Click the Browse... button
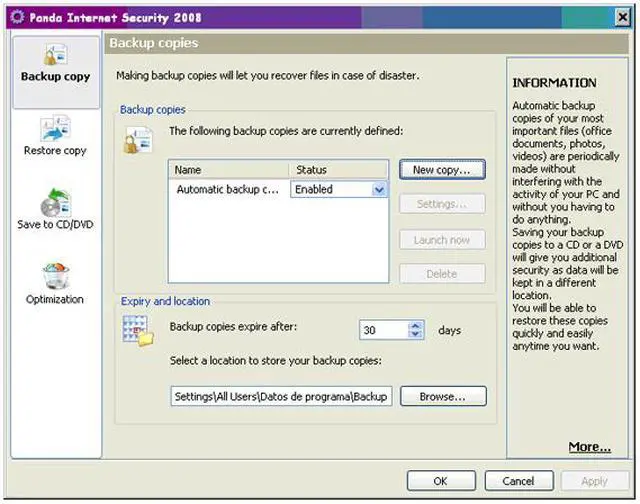This screenshot has height=504, width=640. click(x=443, y=396)
